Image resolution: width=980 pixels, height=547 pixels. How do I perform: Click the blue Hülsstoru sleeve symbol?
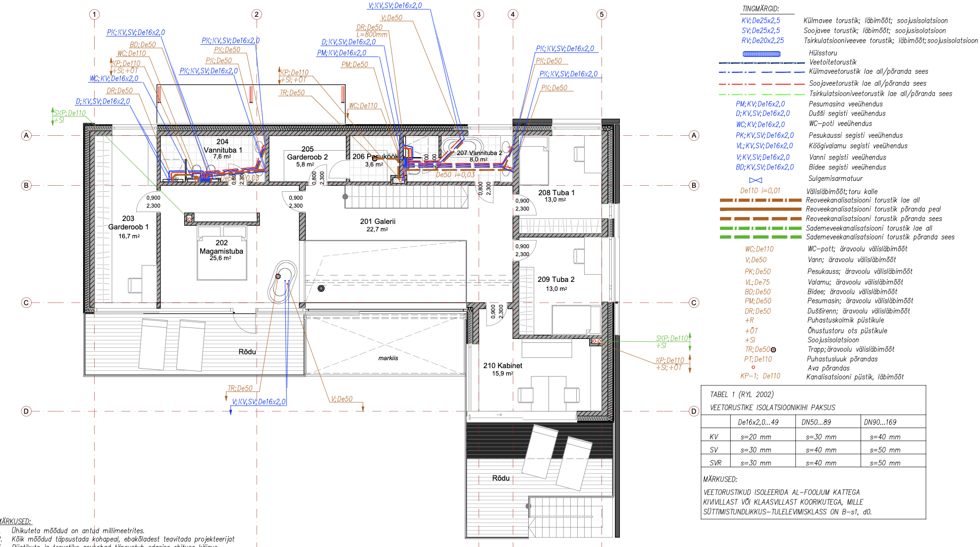point(761,54)
